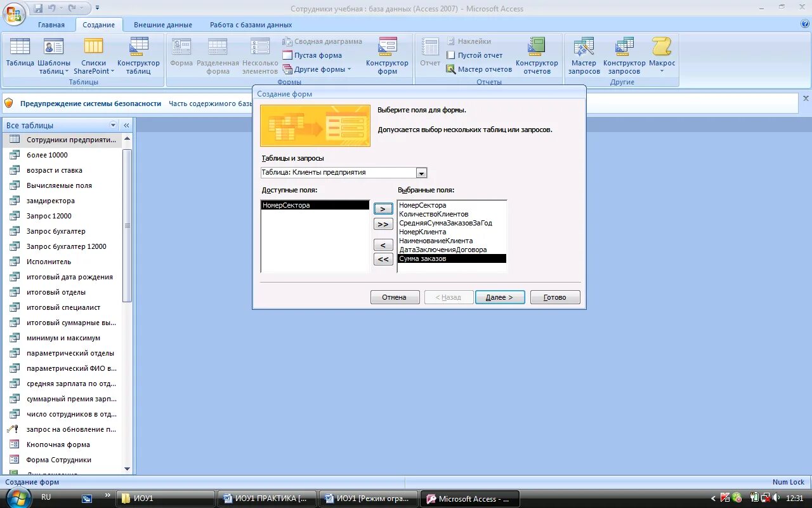
Task: Open Списки SharePoint dropdown
Action: [94, 57]
